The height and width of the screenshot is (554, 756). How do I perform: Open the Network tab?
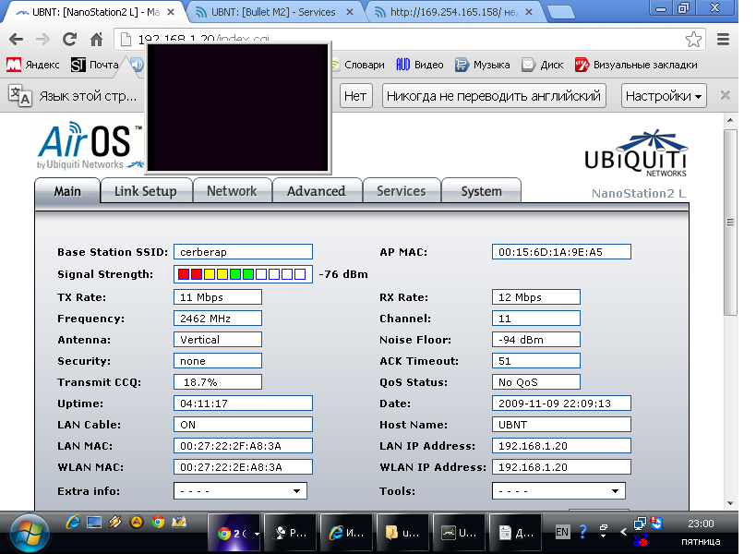[232, 191]
